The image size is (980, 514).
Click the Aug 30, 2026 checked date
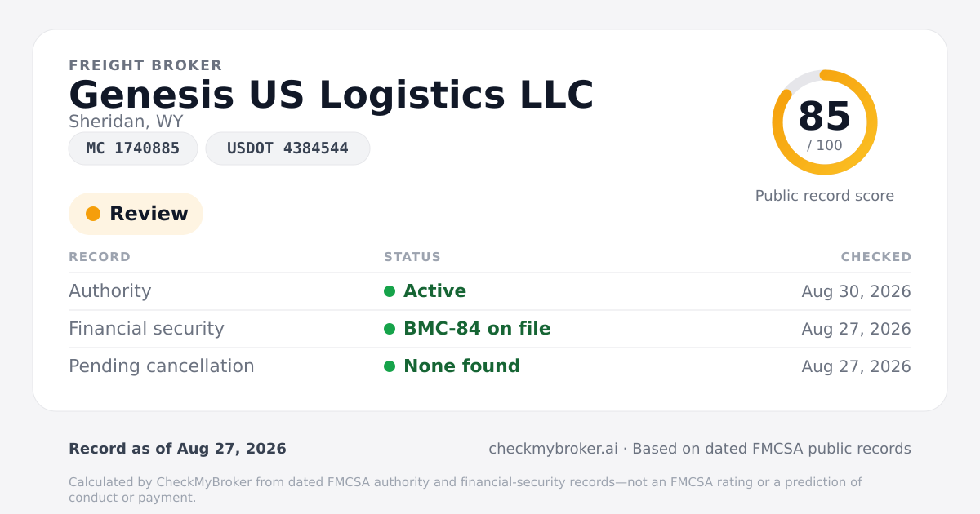(856, 291)
